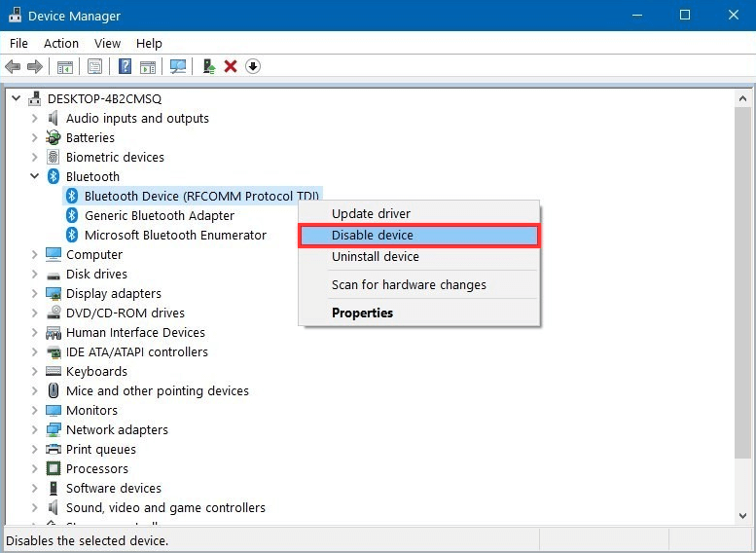
Task: Expand the Biometric devices chevron
Action: click(34, 157)
